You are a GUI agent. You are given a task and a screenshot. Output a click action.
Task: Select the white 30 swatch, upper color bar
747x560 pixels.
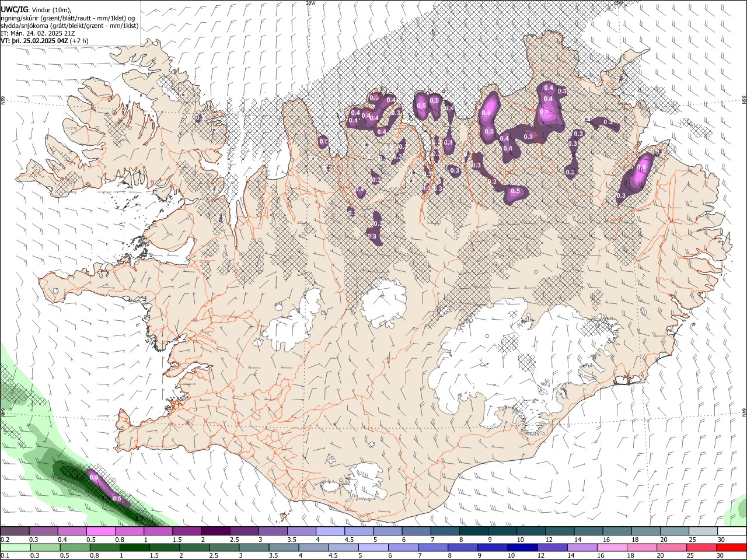(732, 531)
